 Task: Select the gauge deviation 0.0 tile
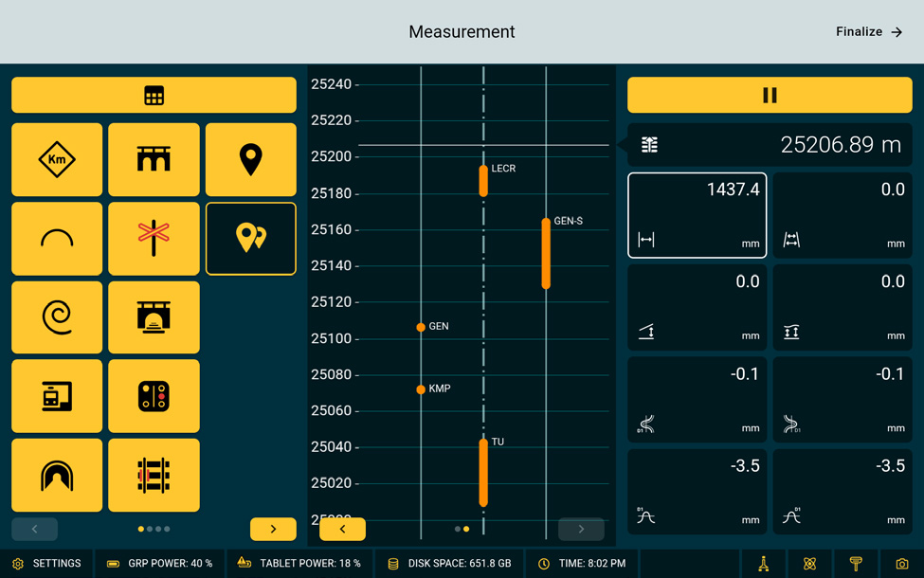842,215
